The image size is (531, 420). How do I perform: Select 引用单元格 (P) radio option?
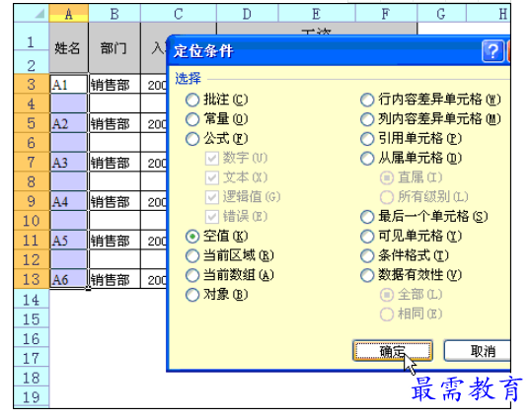[367, 139]
